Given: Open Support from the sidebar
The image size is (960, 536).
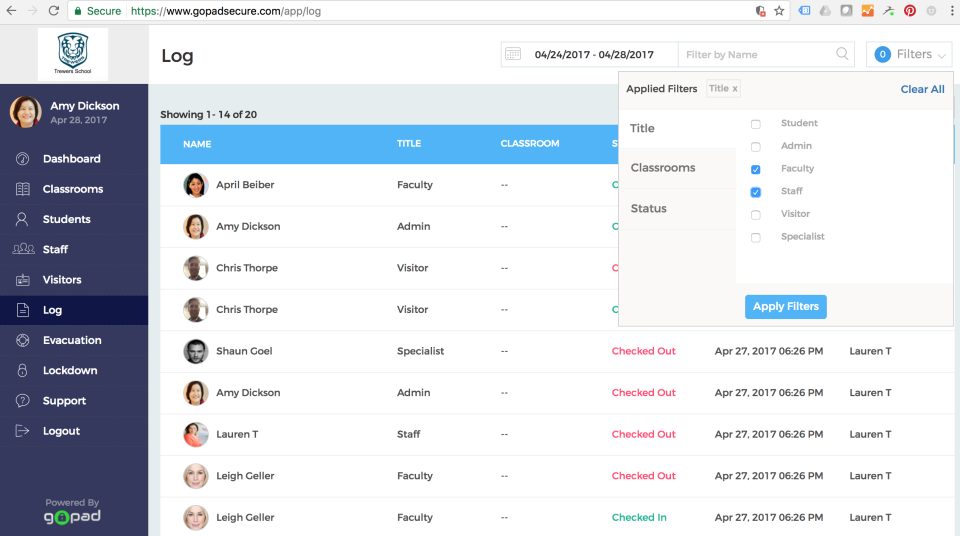Looking at the screenshot, I should tap(74, 401).
